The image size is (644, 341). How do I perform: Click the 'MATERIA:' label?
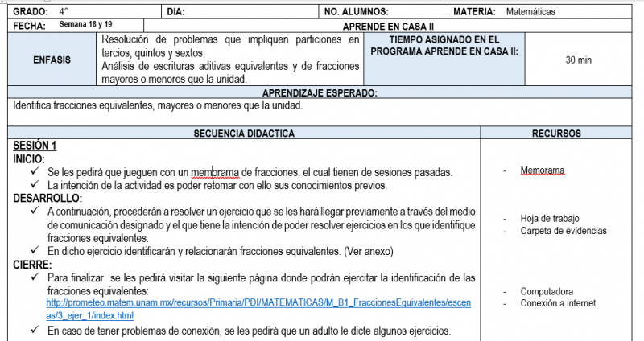pos(474,12)
